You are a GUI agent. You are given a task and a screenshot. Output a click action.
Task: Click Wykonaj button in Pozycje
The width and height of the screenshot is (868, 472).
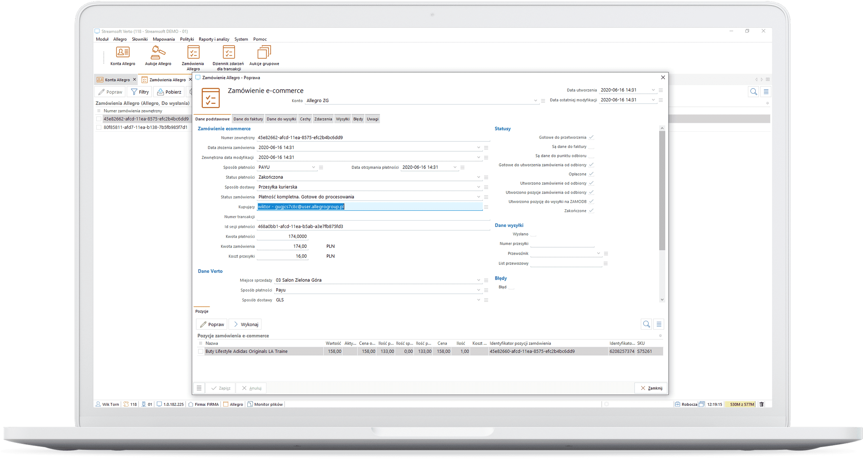click(246, 324)
